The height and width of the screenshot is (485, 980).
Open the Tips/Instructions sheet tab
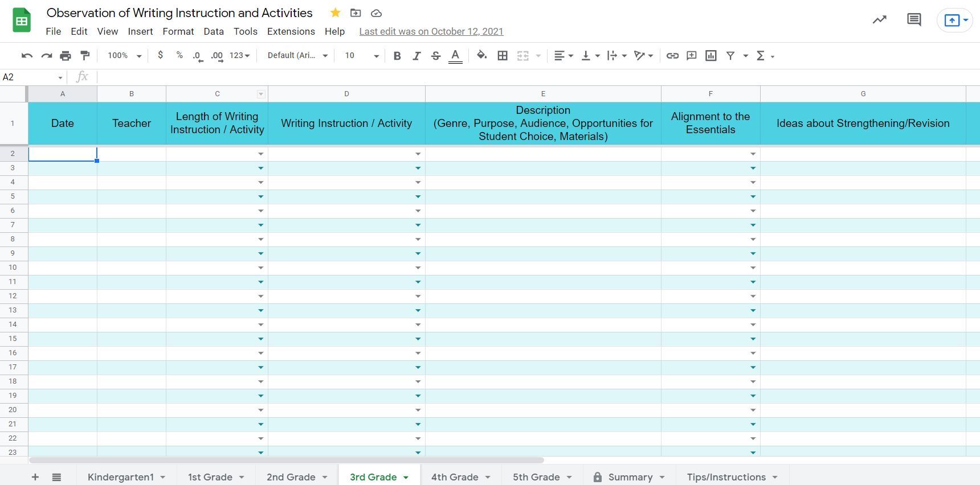726,477
